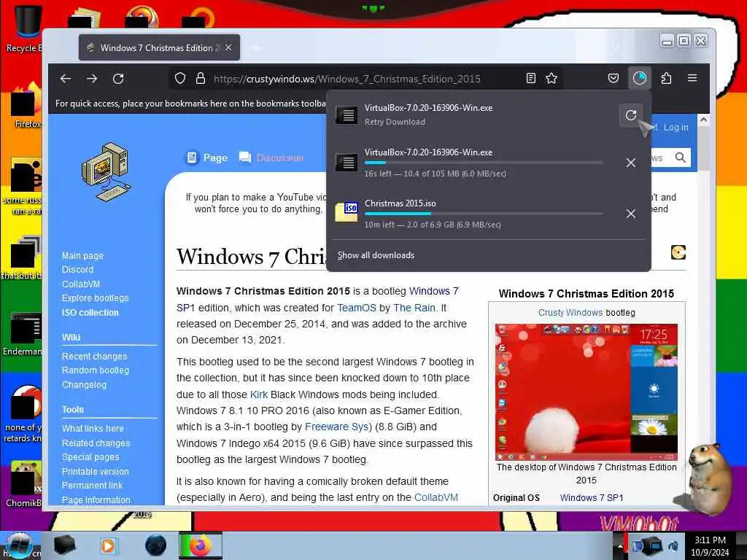Save page to Pocket icon
Image resolution: width=747 pixels, height=560 pixels.
614,78
